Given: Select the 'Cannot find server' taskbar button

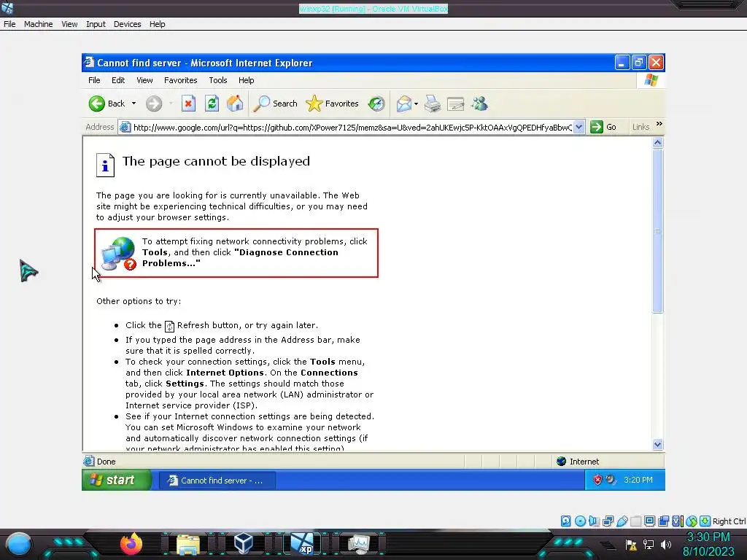Looking at the screenshot, I should click(217, 481).
